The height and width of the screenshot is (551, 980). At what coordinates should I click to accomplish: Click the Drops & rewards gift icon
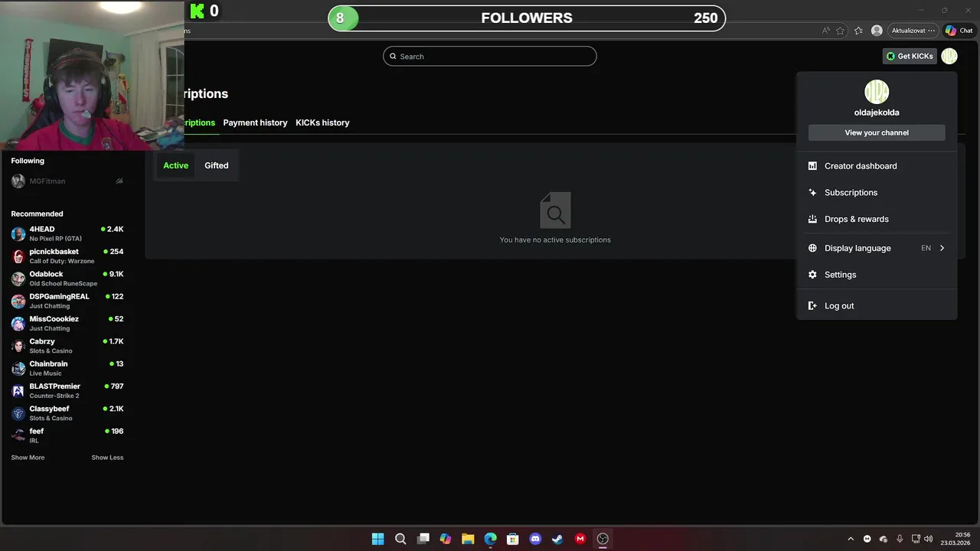[x=812, y=219]
